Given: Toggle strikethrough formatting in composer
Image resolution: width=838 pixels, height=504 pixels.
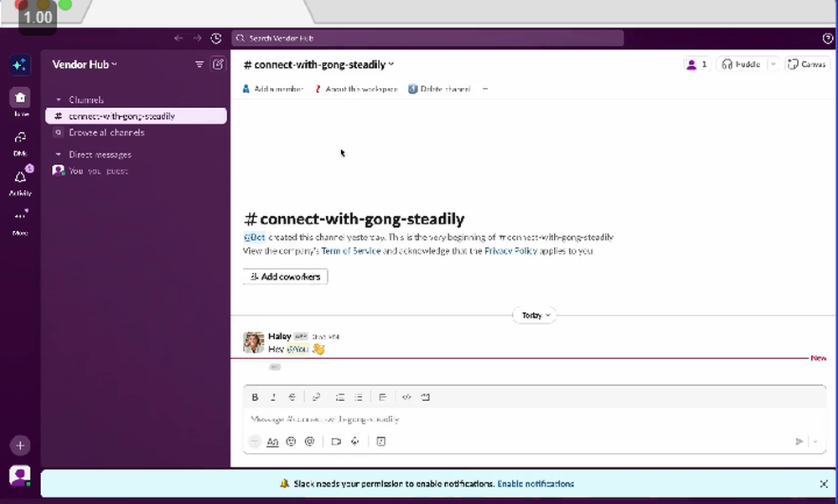Looking at the screenshot, I should (x=292, y=397).
